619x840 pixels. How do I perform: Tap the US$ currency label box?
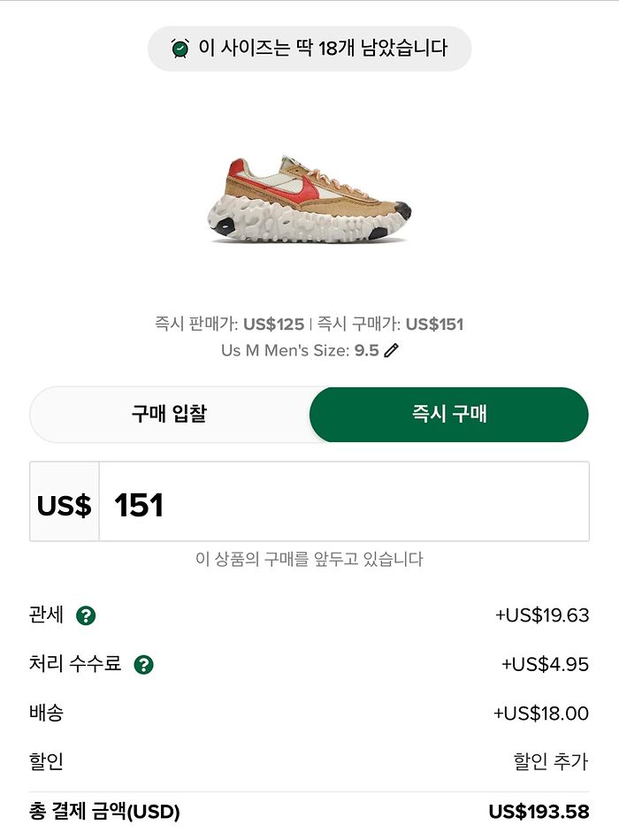pyautogui.click(x=65, y=505)
